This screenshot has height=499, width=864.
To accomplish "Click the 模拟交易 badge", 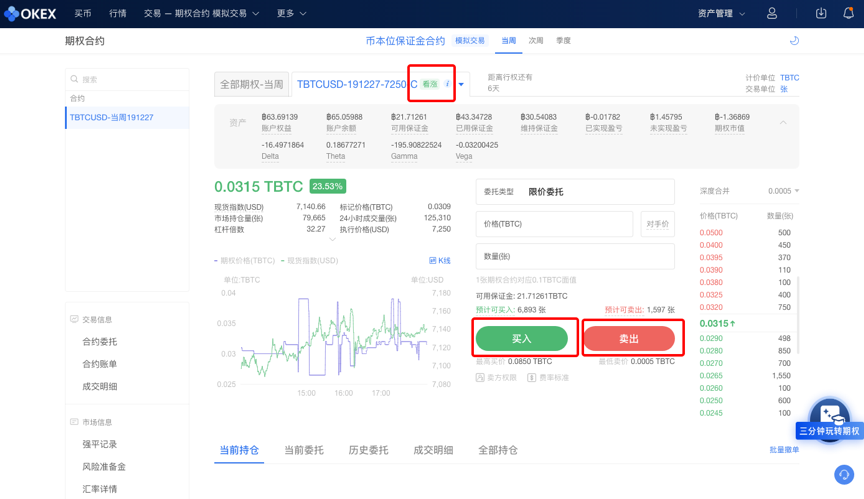I will pos(469,41).
